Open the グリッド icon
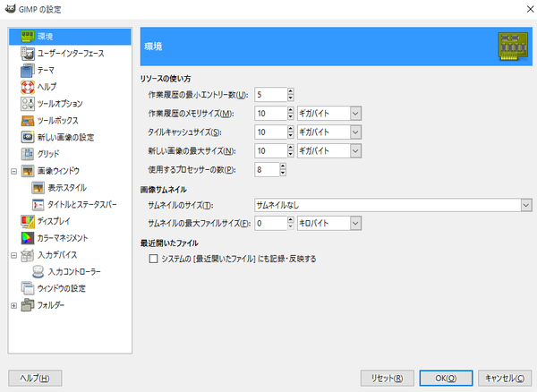Screen dimensions: 537x392 28,154
